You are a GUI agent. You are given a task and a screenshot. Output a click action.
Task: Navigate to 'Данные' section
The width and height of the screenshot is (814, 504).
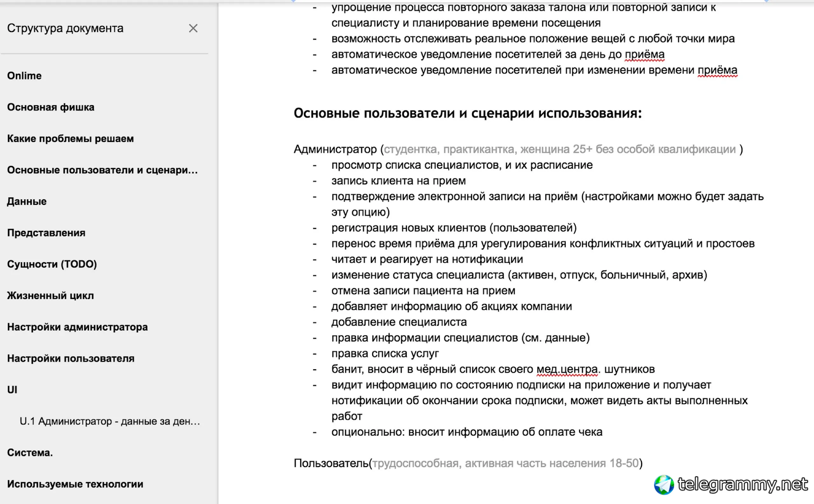click(27, 201)
